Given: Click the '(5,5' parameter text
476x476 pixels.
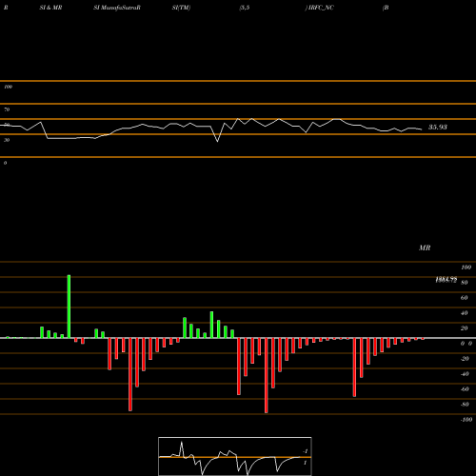Looking at the screenshot, I should pyautogui.click(x=245, y=8).
